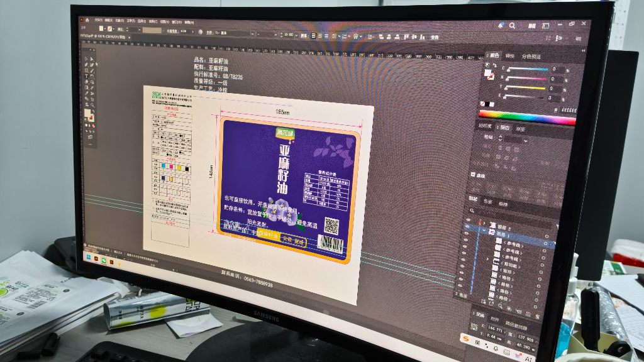Enable the 虚线 dashed line checkbox
This screenshot has width=644, height=362.
point(473,175)
